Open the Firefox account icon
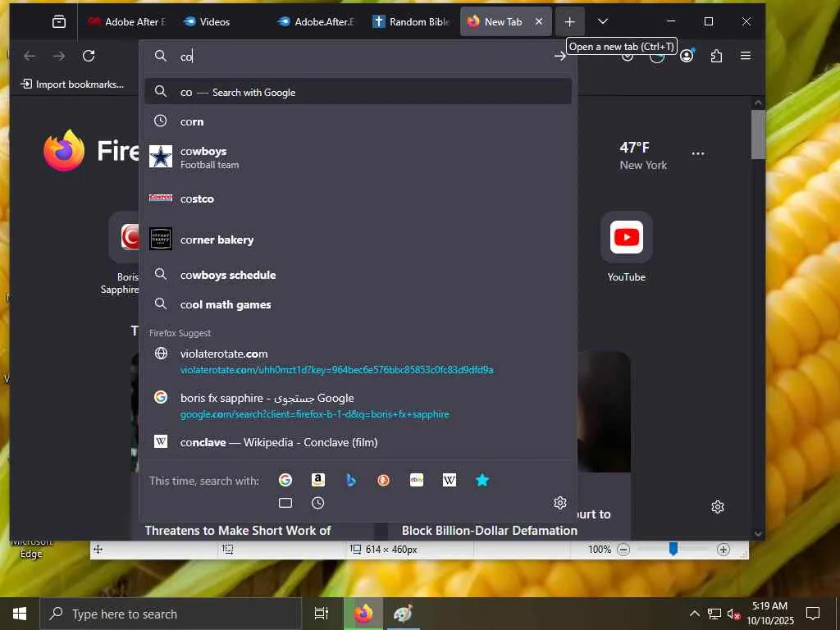This screenshot has width=840, height=630. coord(687,56)
